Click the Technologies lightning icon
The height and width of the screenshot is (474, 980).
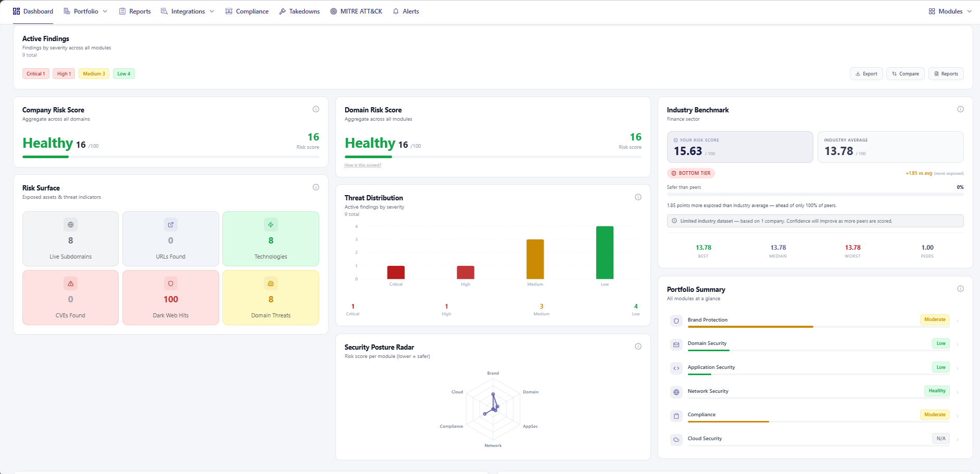coord(271,225)
